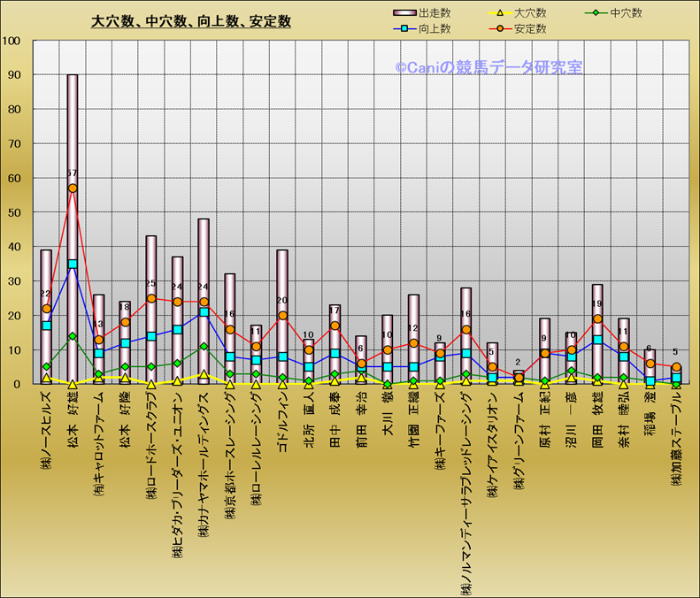This screenshot has width=700, height=598.
Task: Click the 出走数 bar legend icon
Action: pyautogui.click(x=404, y=13)
